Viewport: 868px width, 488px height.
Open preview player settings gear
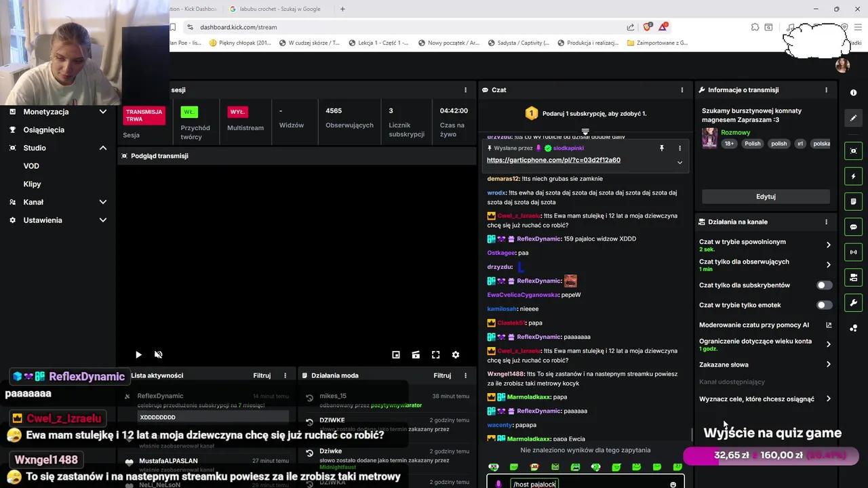[456, 354]
